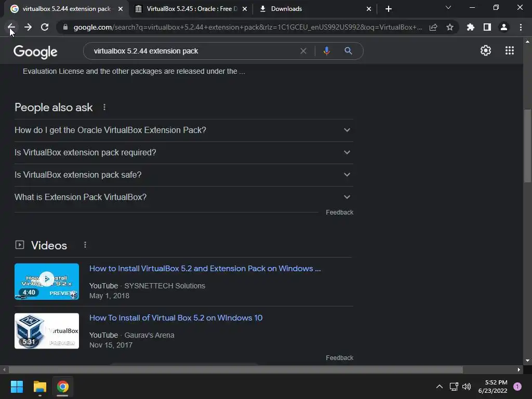Close the VirtualBox 5.2.45 Oracle tab
Image resolution: width=532 pixels, height=399 pixels.
(245, 9)
